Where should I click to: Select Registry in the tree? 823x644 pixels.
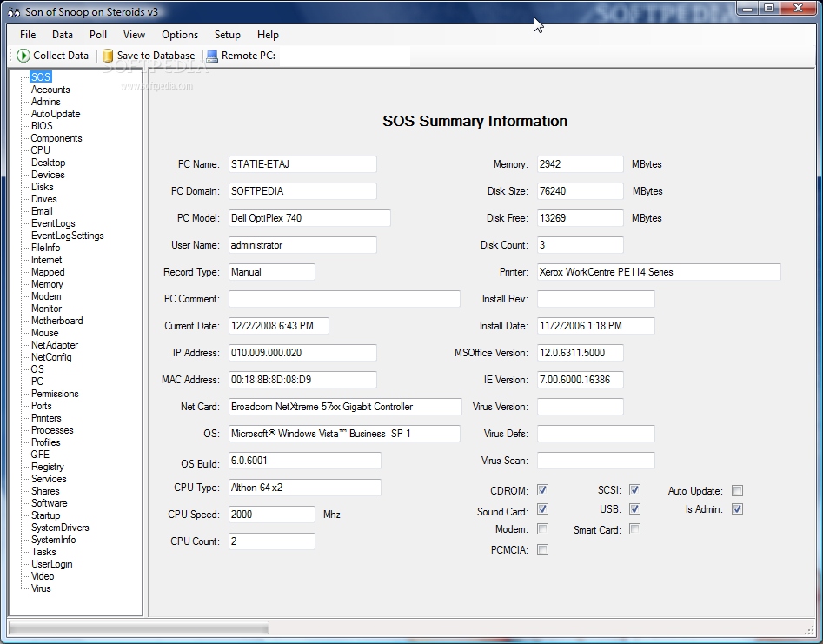tap(47, 467)
